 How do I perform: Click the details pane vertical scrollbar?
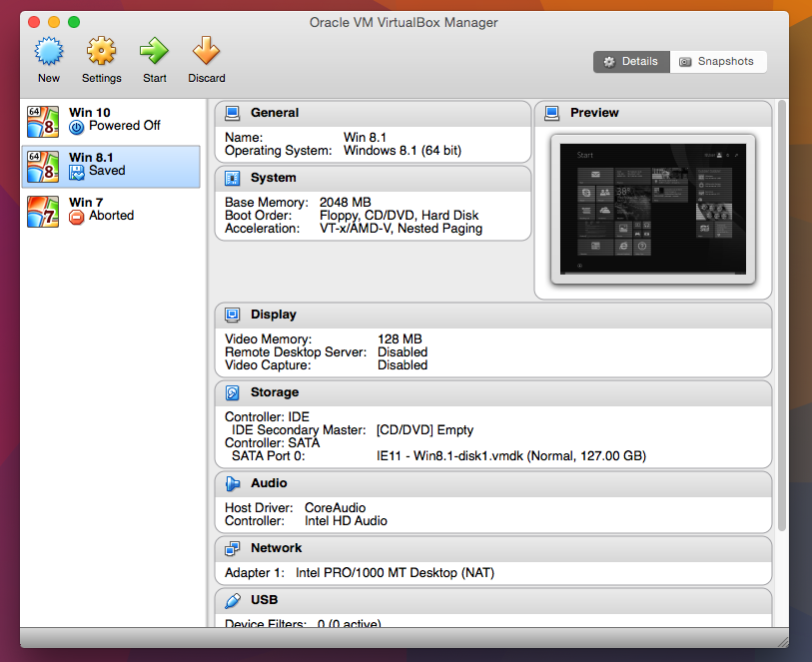(781, 316)
